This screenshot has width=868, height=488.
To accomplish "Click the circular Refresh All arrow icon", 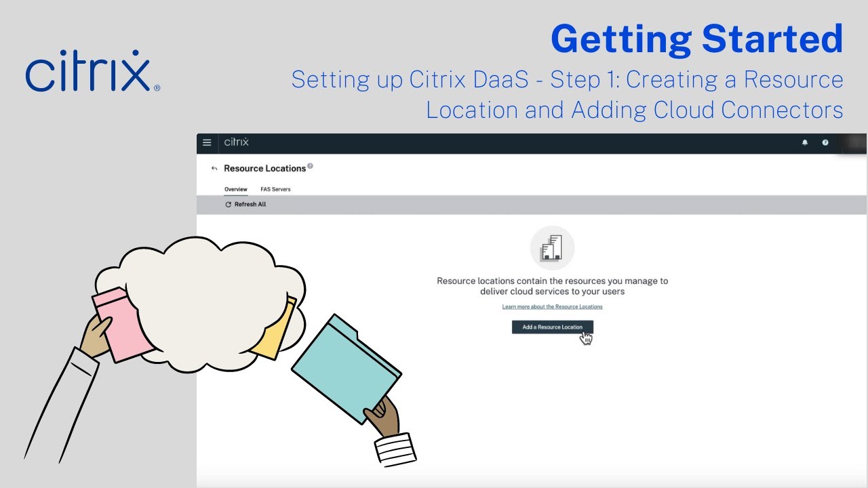I will pos(229,205).
